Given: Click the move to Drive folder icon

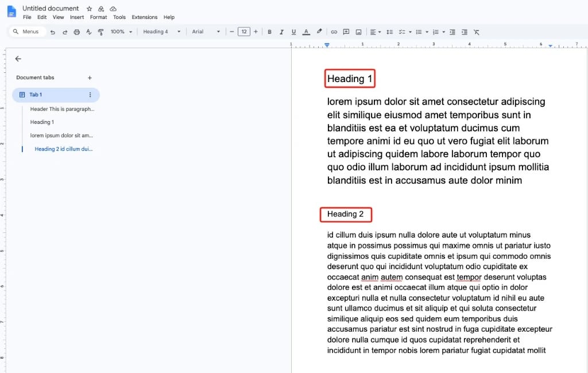Looking at the screenshot, I should click(101, 9).
